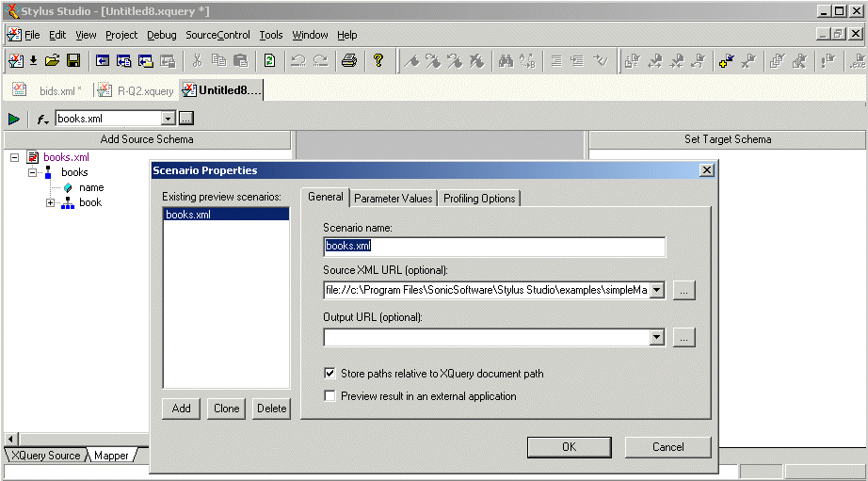
Task: Switch to the Parameter Values tab
Action: tap(394, 199)
